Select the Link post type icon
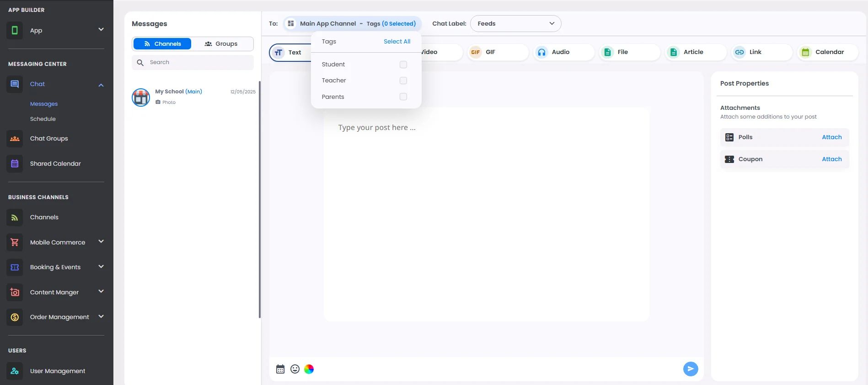Image resolution: width=868 pixels, height=385 pixels. (x=739, y=52)
